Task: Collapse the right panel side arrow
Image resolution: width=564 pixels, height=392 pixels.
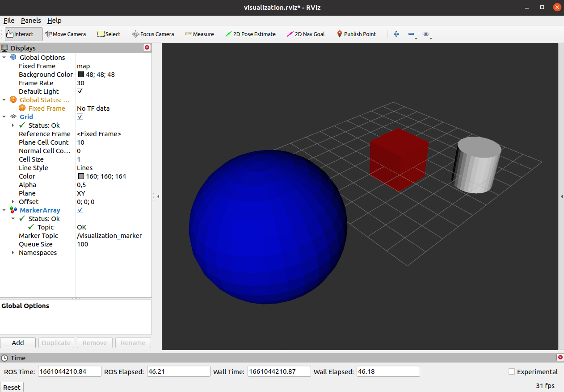Action: coord(562,196)
